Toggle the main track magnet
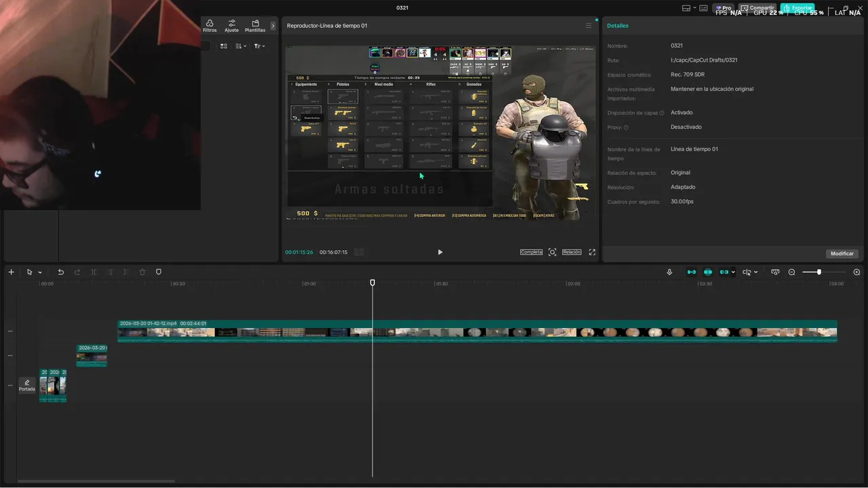The width and height of the screenshot is (868, 488). pyautogui.click(x=692, y=272)
